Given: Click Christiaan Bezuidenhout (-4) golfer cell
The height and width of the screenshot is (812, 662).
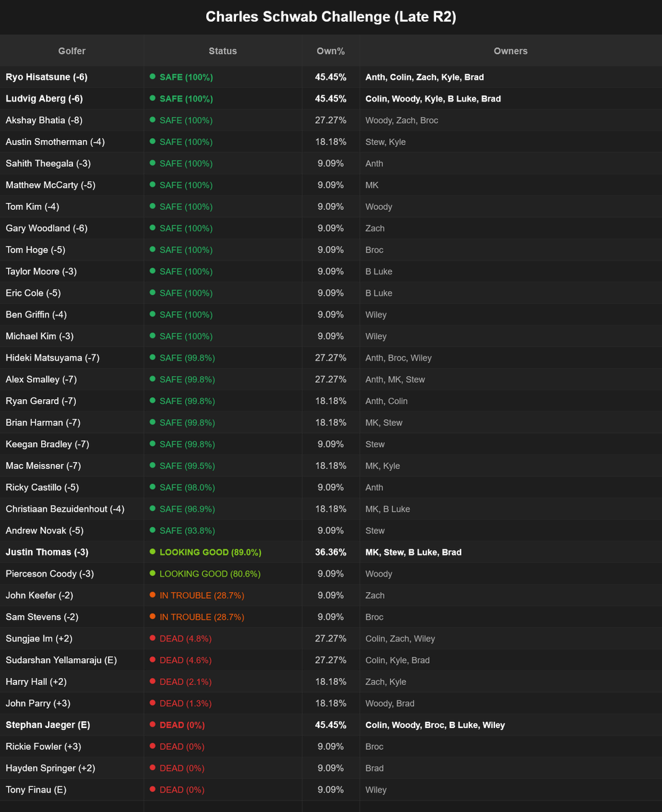Looking at the screenshot, I should coord(72,509).
